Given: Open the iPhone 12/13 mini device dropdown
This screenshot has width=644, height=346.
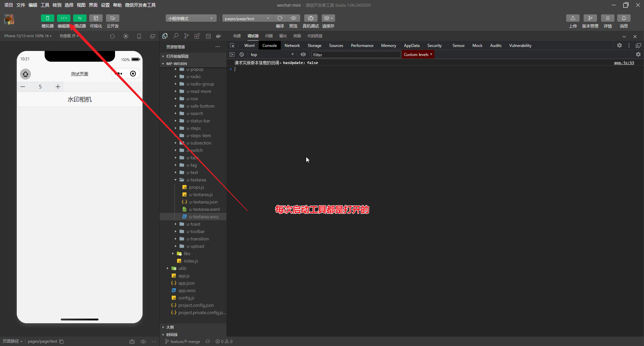Looking at the screenshot, I should [x=28, y=36].
